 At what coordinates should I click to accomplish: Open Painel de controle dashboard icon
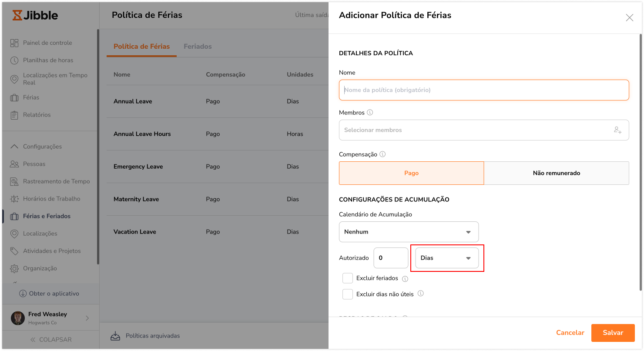pyautogui.click(x=14, y=43)
